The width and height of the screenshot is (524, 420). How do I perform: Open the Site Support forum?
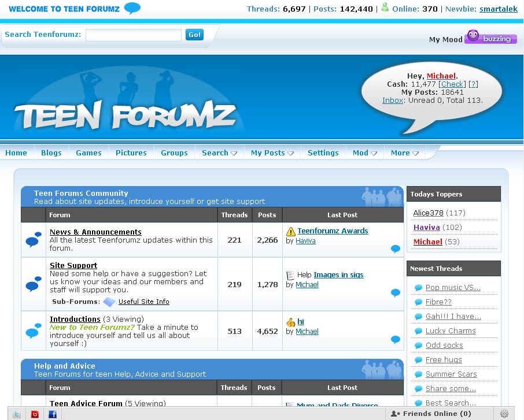point(73,265)
